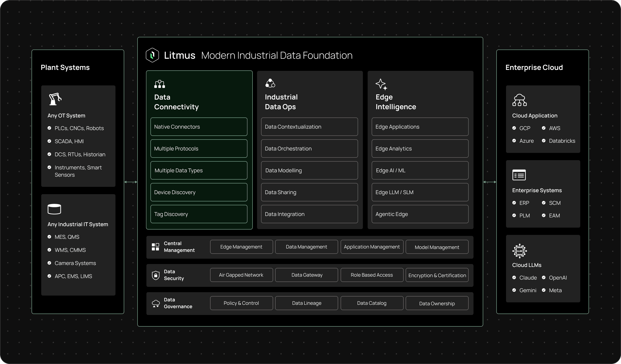Screen dimensions: 621x364
Task: Expand the Agentic Edge item
Action: 420,214
